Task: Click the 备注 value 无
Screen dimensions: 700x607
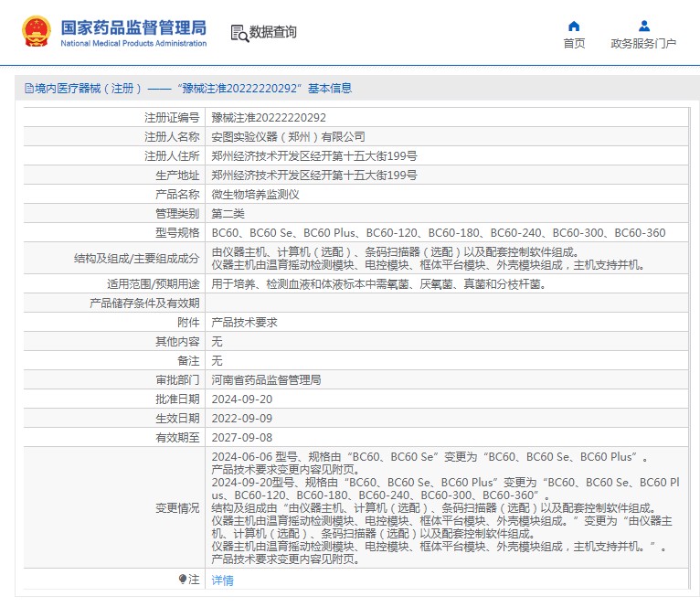Action: (217, 361)
